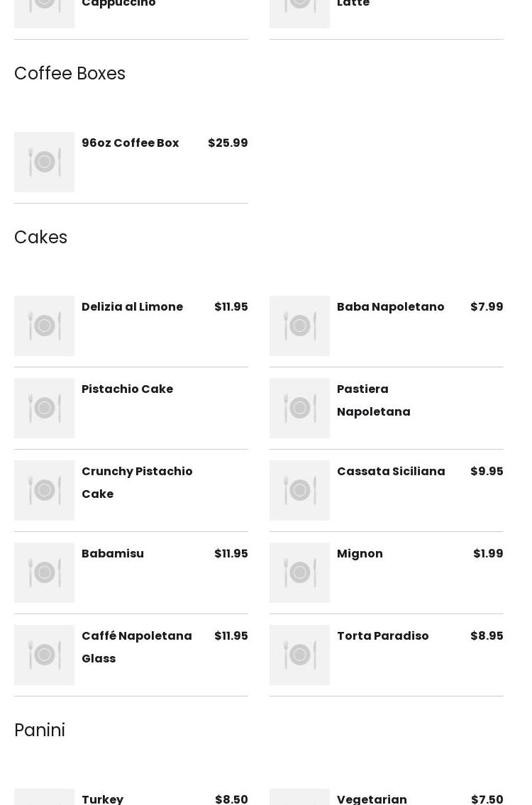Select the Cassata Siciliana item name
This screenshot has width=532, height=805.
(x=391, y=472)
